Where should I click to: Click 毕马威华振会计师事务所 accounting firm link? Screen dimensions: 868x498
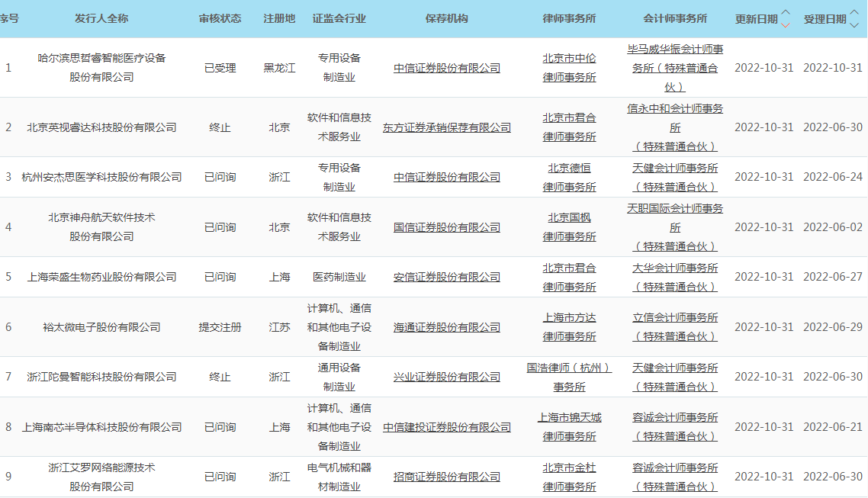[x=675, y=68]
